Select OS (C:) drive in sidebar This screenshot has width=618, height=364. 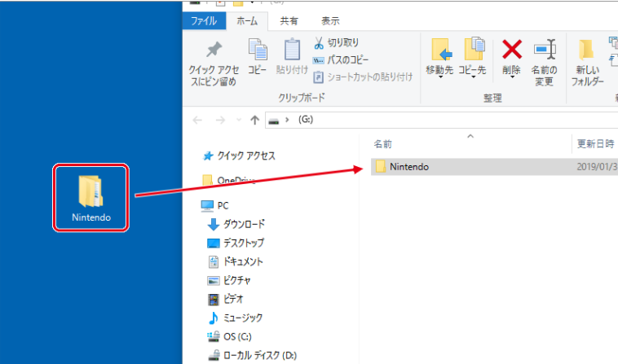(229, 336)
